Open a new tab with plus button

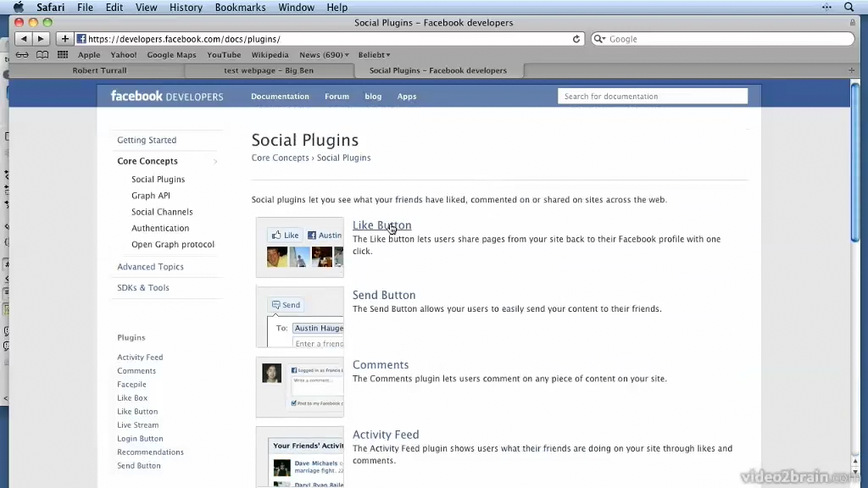tap(851, 70)
